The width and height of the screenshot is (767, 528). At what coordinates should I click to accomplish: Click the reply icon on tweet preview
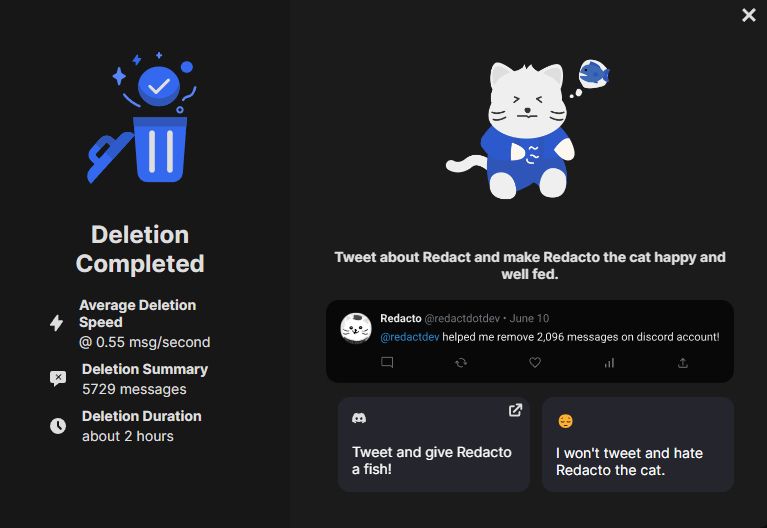pyautogui.click(x=387, y=362)
